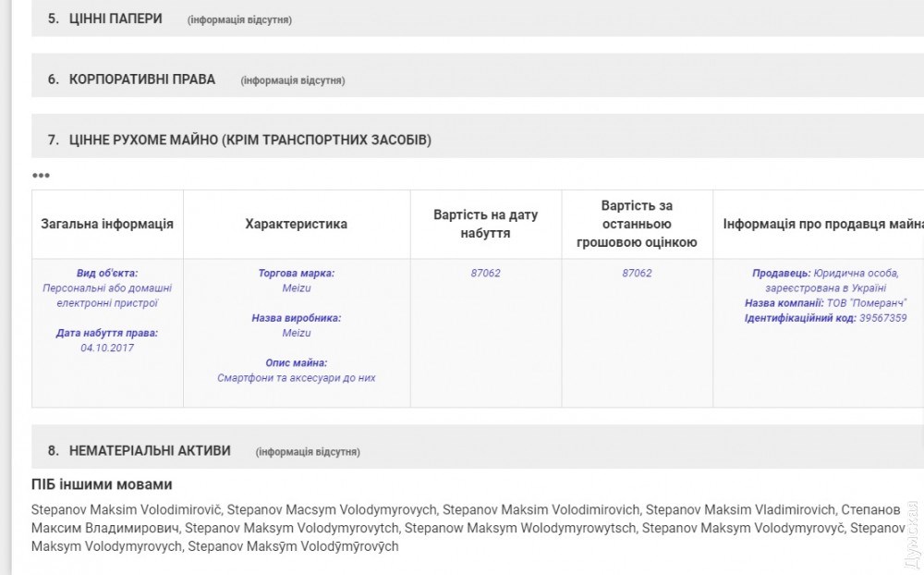Click the Вартість за останньою грошовою оцінкою header
The height and width of the screenshot is (575, 924).
tap(637, 224)
